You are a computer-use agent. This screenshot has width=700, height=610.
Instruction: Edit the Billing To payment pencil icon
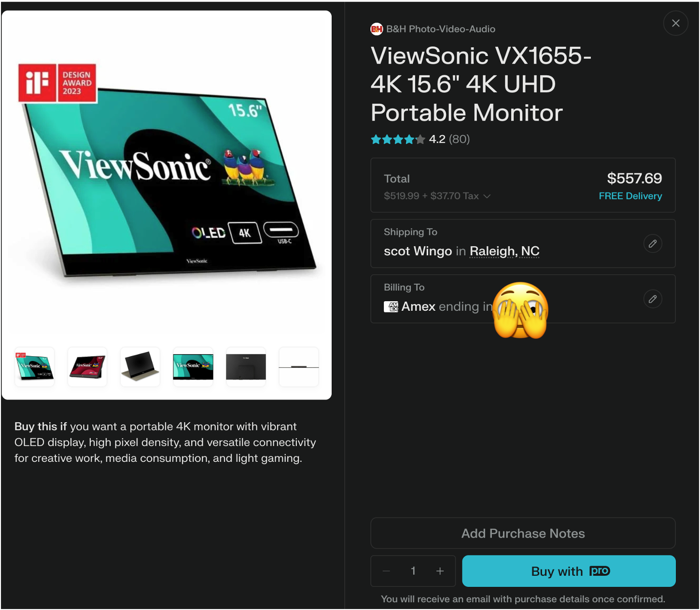[x=652, y=299]
